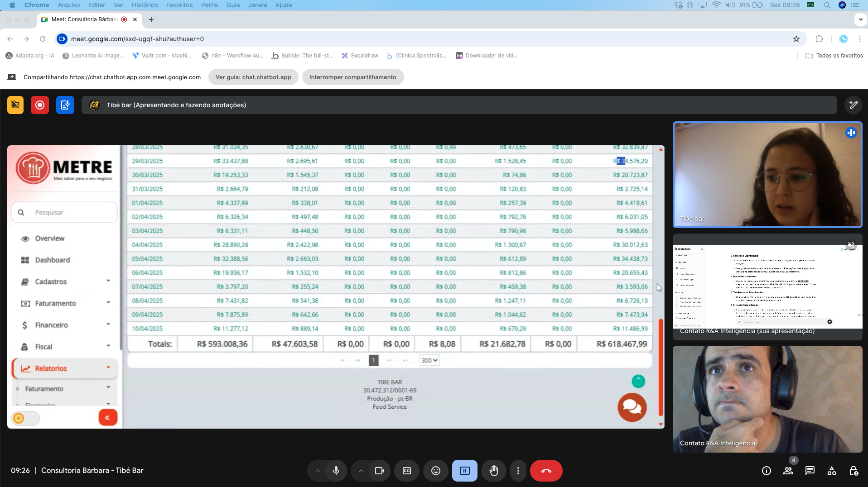Screen dimensions: 868x487
Task: Click the yellow hide-annotations icon in Meet
Action: 15,105
